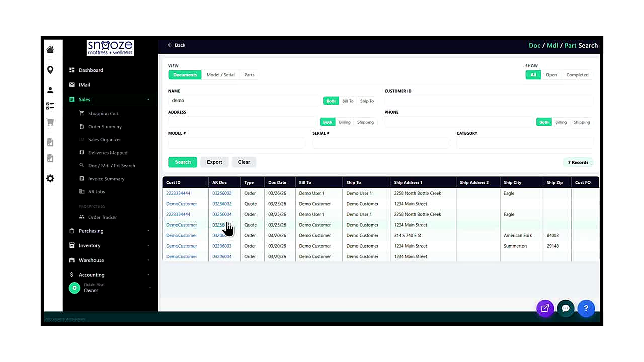Select Billing for address filter

(344, 122)
